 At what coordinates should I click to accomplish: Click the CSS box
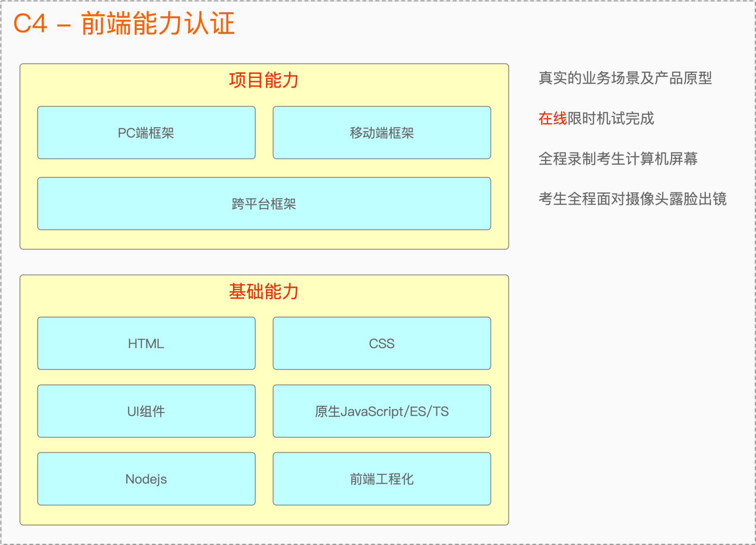click(382, 343)
